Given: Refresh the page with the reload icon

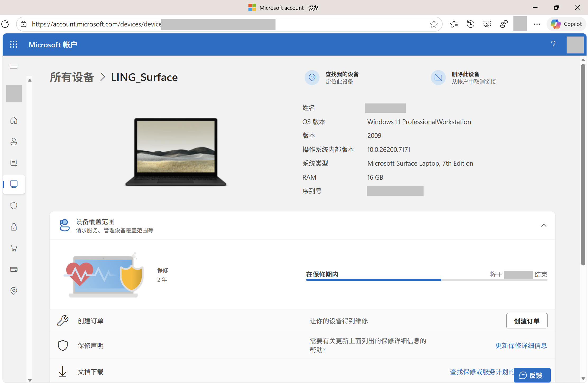Looking at the screenshot, I should click(5, 24).
